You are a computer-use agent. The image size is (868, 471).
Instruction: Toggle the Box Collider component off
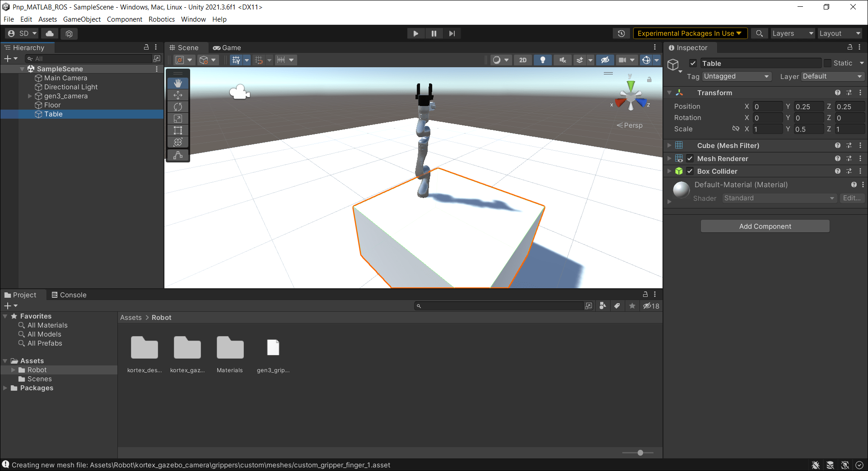point(690,171)
